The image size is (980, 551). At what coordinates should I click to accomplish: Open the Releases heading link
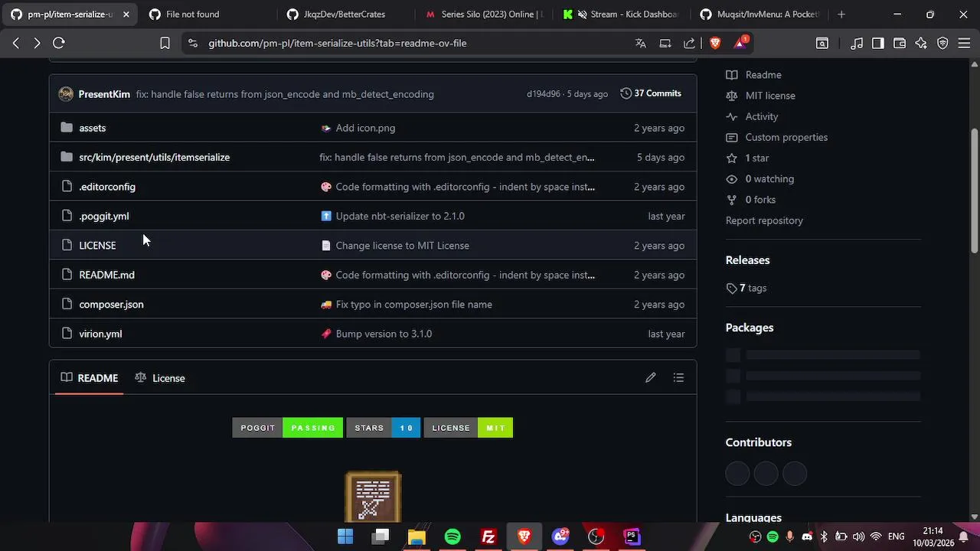pyautogui.click(x=747, y=260)
